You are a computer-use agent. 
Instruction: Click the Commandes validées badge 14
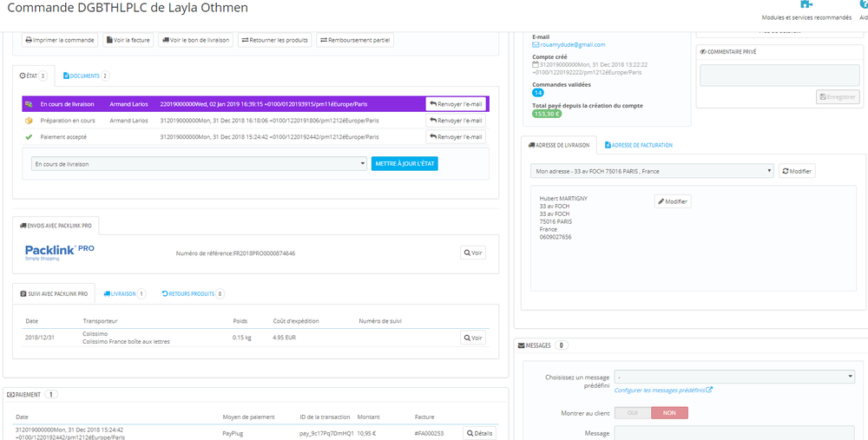pos(538,93)
